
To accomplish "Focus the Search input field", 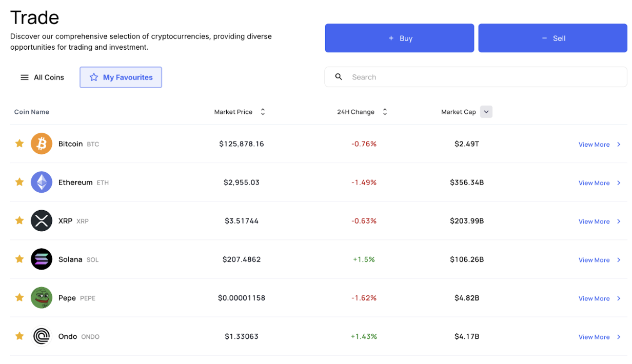I will pos(476,77).
